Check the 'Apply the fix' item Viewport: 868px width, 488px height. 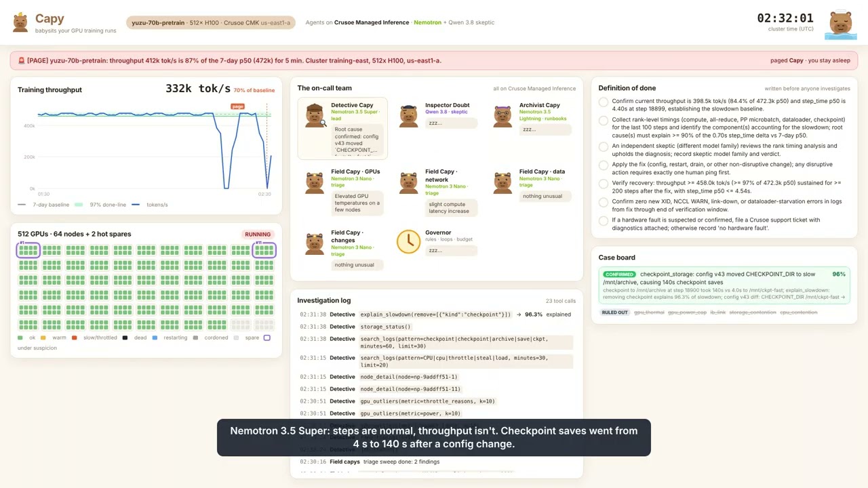(x=604, y=165)
